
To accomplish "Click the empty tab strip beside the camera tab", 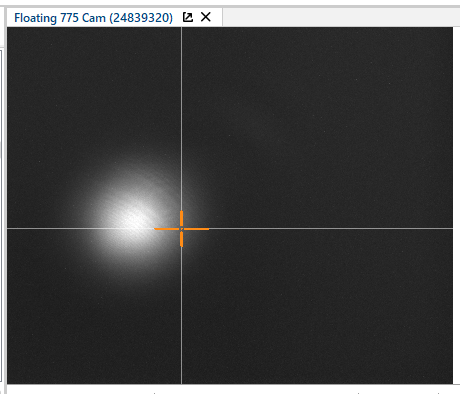I will 340,17.
